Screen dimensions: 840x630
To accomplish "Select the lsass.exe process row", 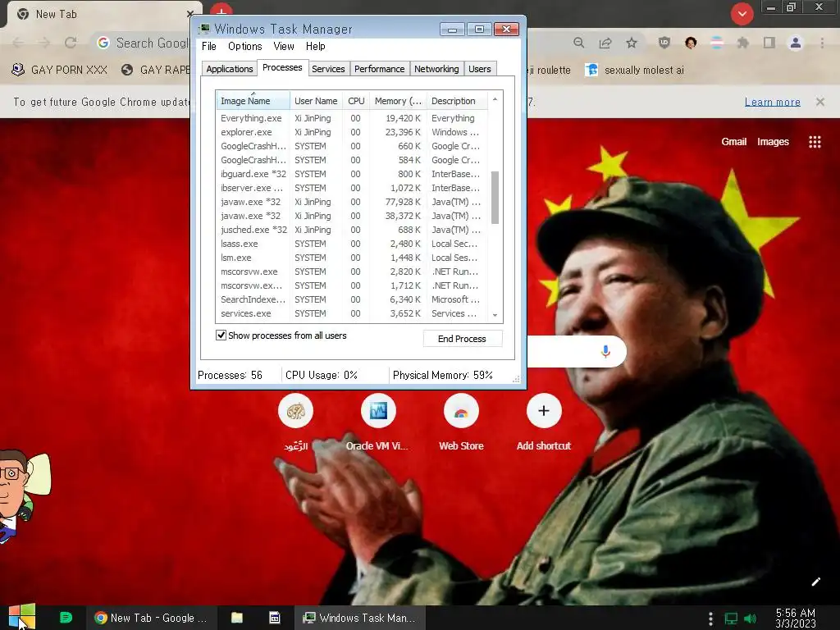I will [352, 244].
